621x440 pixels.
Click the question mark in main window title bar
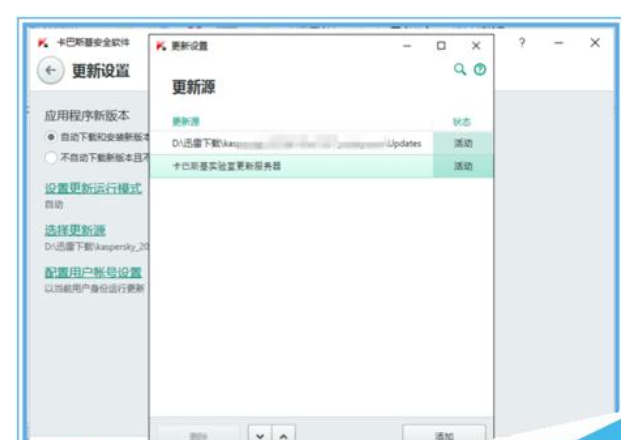pos(522,42)
